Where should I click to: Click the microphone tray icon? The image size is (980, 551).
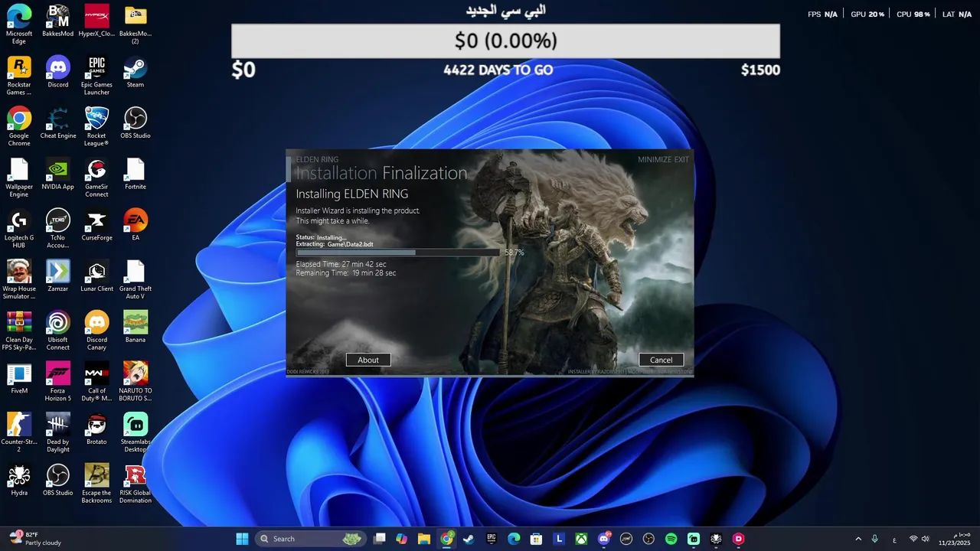point(875,539)
